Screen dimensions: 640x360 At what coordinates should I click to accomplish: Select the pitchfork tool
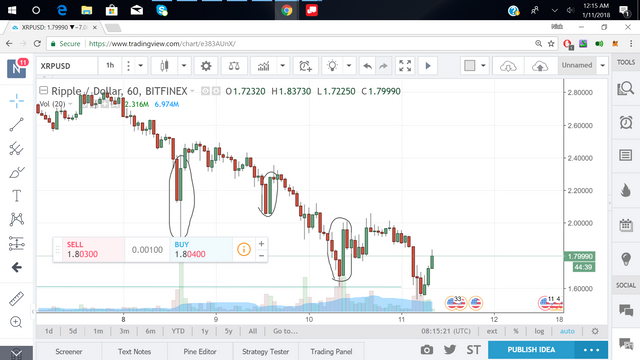click(17, 149)
